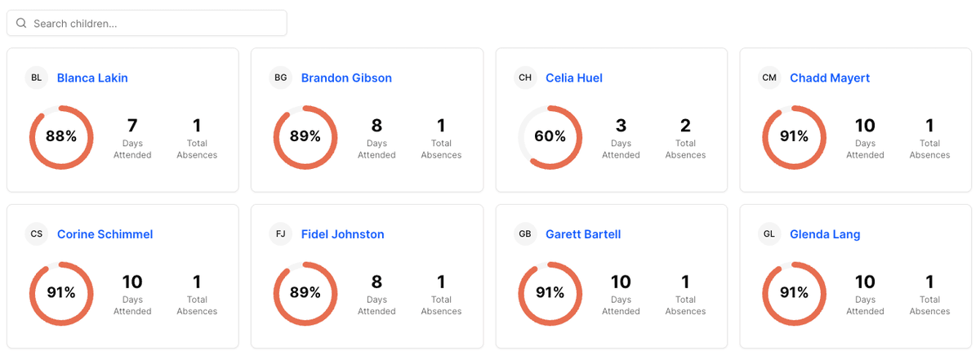980x351 pixels.
Task: Open Brandon Gibson's profile link
Action: (x=346, y=78)
